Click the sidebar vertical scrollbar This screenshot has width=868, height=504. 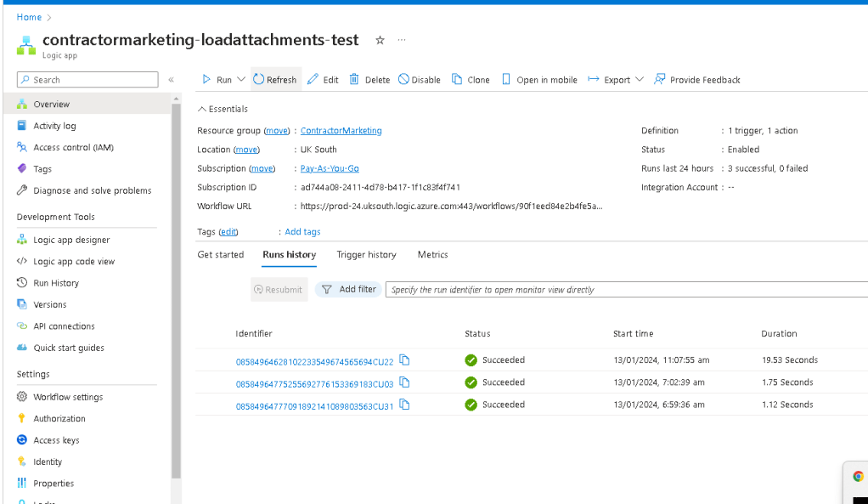click(x=176, y=291)
